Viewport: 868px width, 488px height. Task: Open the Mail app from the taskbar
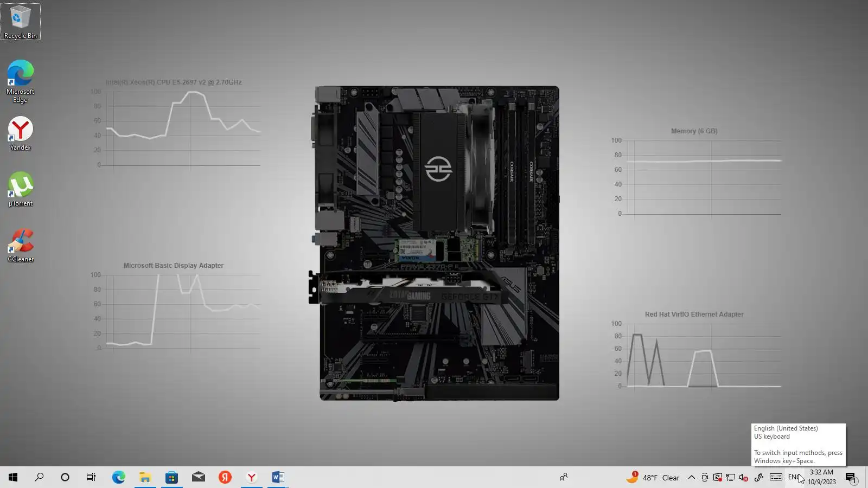coord(199,477)
